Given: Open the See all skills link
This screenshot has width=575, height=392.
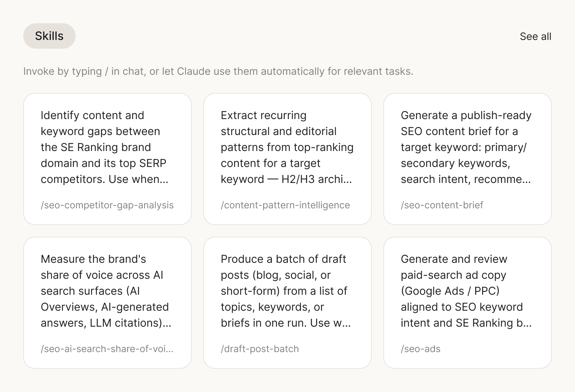Looking at the screenshot, I should click(x=535, y=36).
